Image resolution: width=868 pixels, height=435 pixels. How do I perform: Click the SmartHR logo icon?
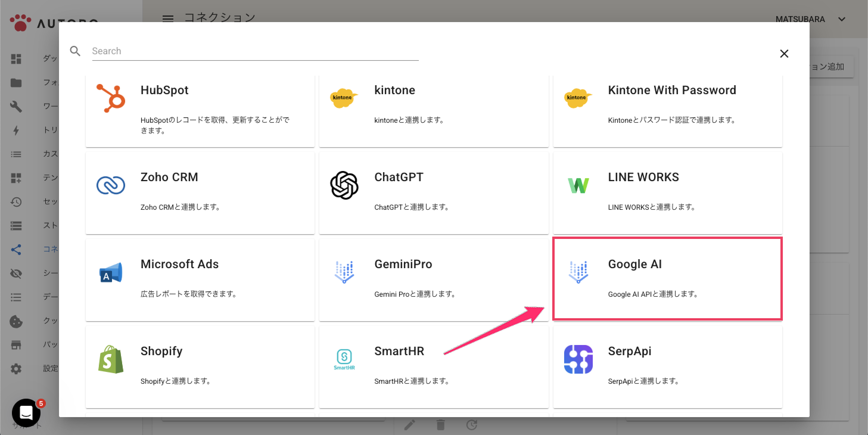pos(344,359)
